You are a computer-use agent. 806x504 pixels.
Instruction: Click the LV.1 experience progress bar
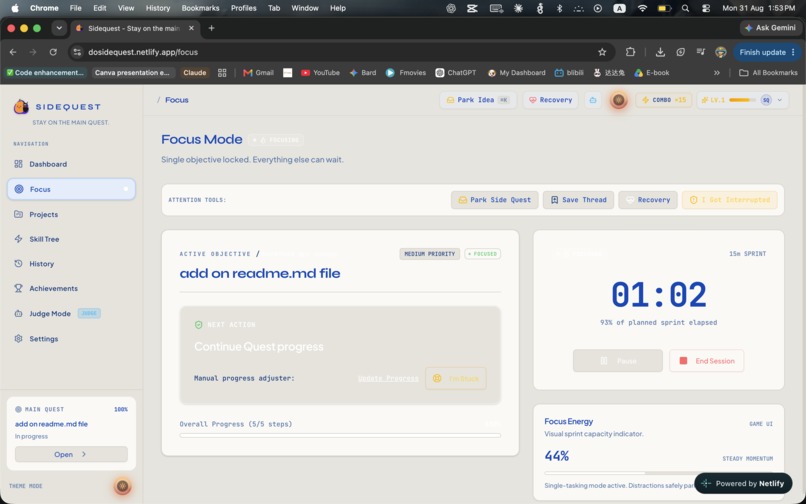[x=742, y=100]
